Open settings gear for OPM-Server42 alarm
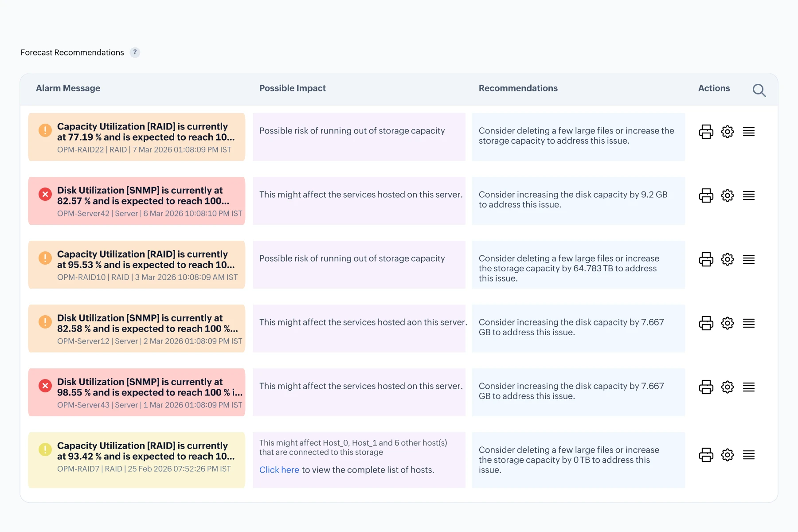 (727, 196)
